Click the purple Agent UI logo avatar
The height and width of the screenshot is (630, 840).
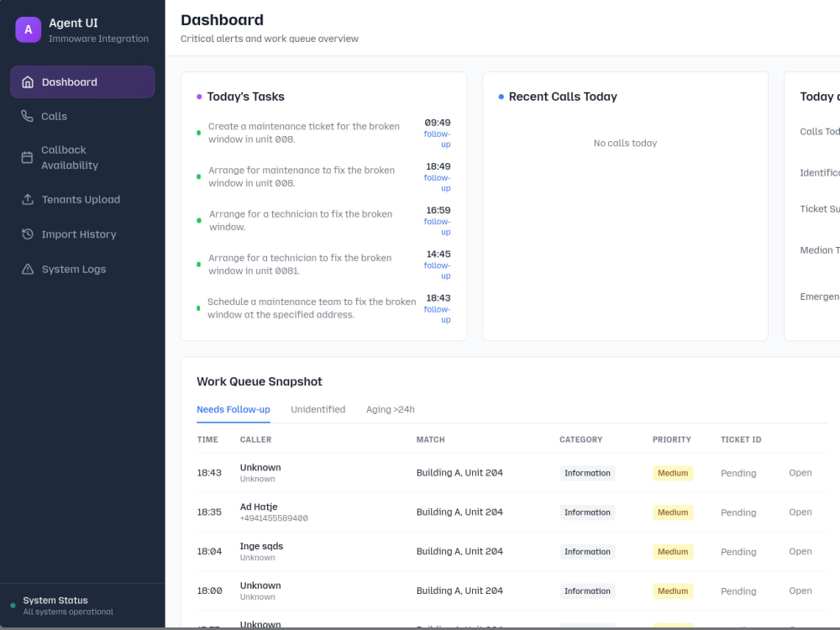coord(29,29)
